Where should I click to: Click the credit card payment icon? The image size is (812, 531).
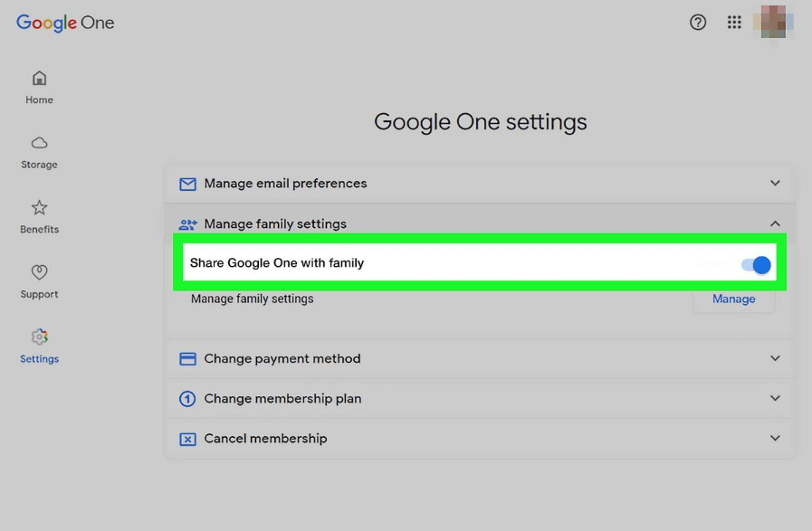pos(187,359)
